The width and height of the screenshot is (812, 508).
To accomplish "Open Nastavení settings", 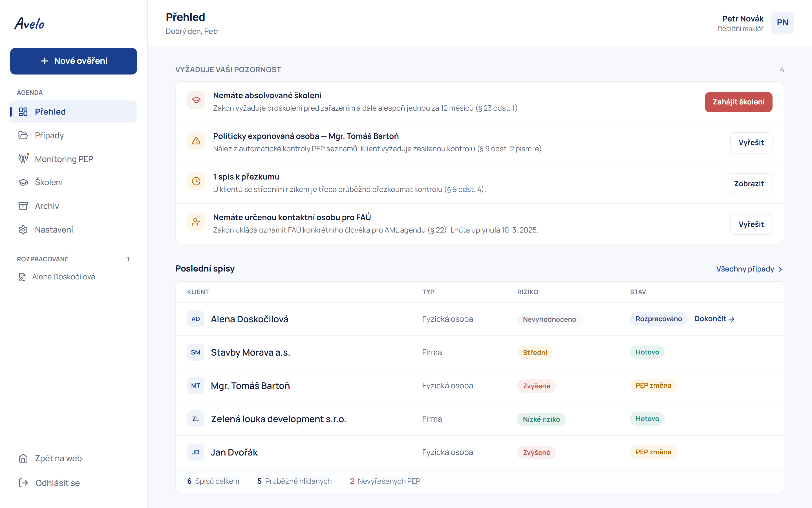I will 74,229.
